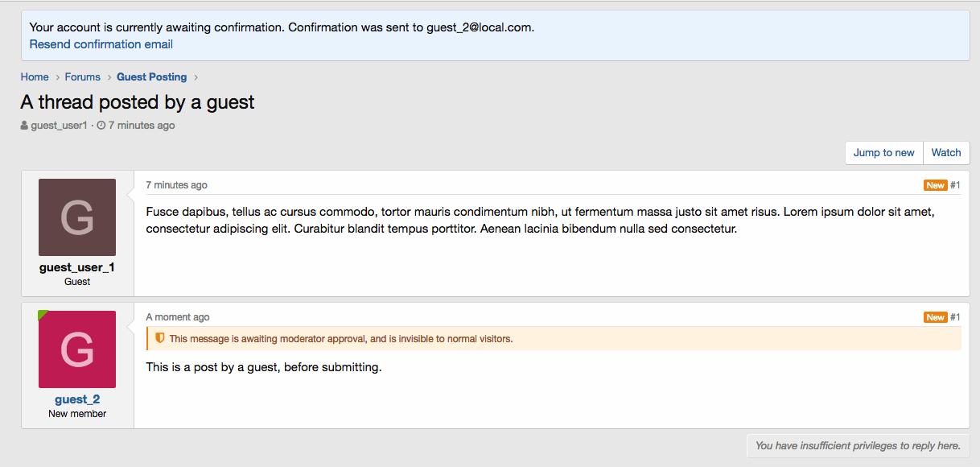Click the insufficient privileges reply notice
The image size is (980, 467).
858,445
